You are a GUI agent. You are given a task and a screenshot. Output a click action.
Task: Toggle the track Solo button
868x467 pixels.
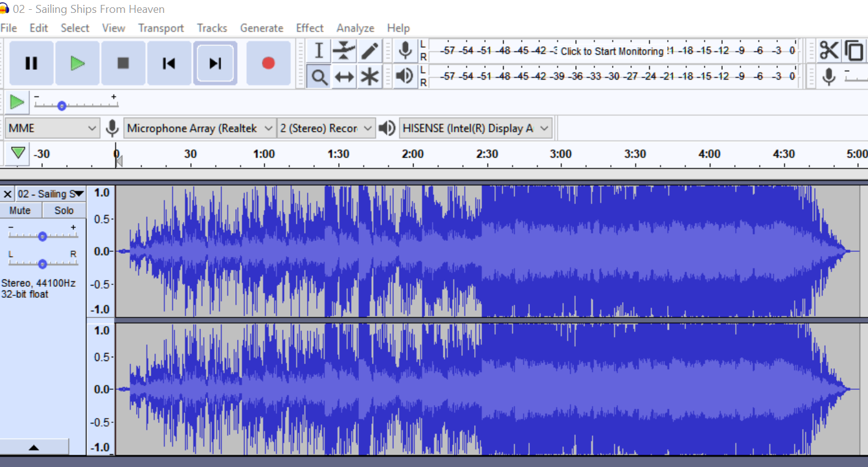tap(64, 210)
